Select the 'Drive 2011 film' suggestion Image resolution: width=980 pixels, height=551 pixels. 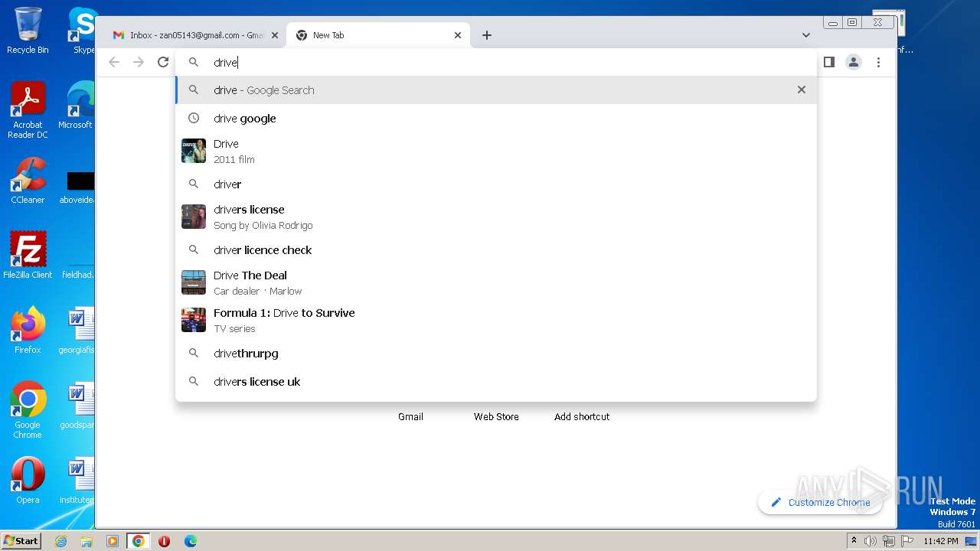click(x=496, y=152)
